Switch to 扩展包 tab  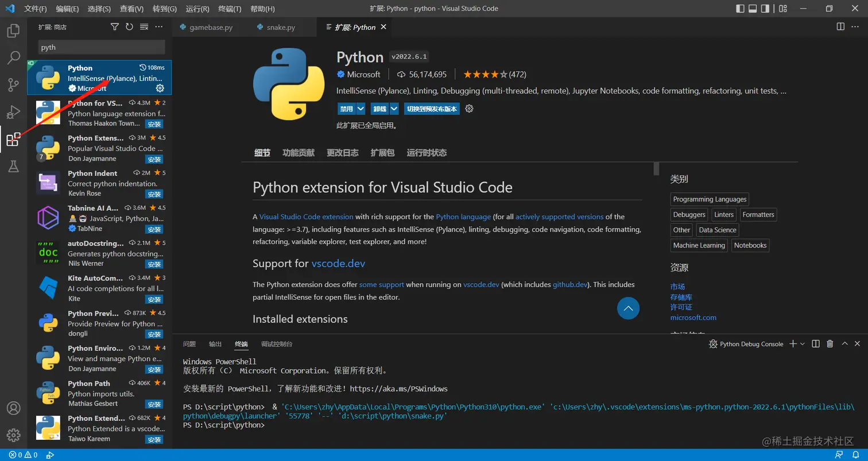tap(382, 153)
